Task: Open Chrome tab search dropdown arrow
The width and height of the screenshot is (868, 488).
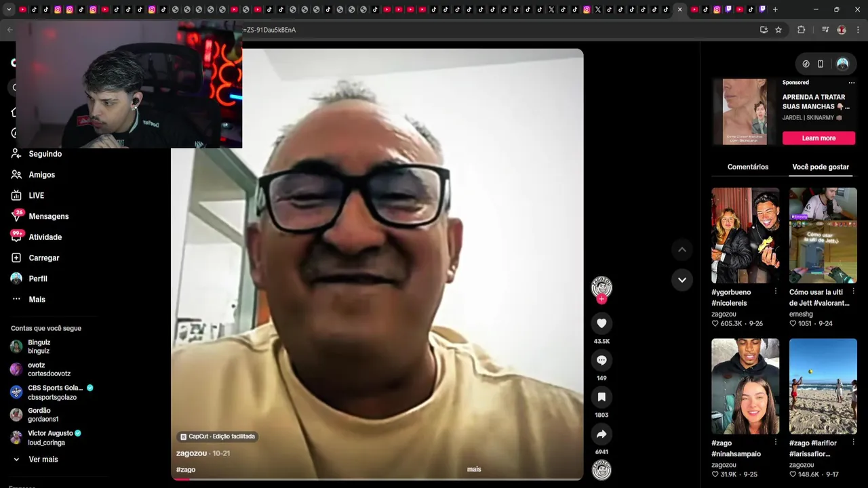Action: tap(9, 9)
